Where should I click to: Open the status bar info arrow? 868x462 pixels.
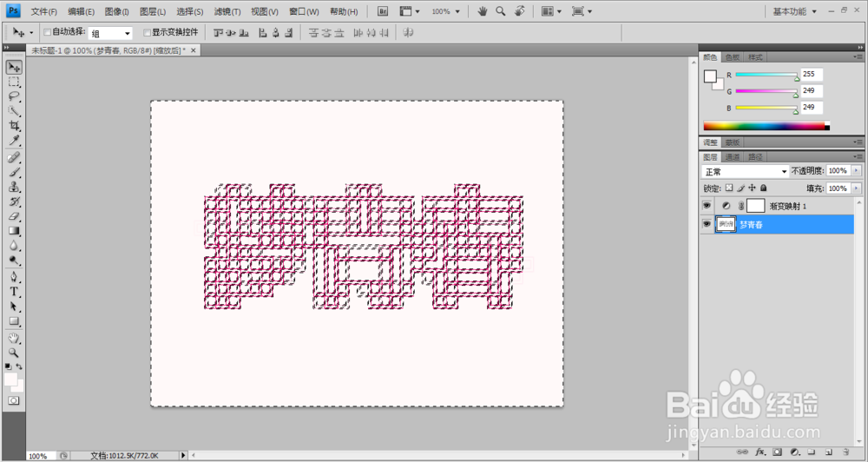click(x=183, y=455)
